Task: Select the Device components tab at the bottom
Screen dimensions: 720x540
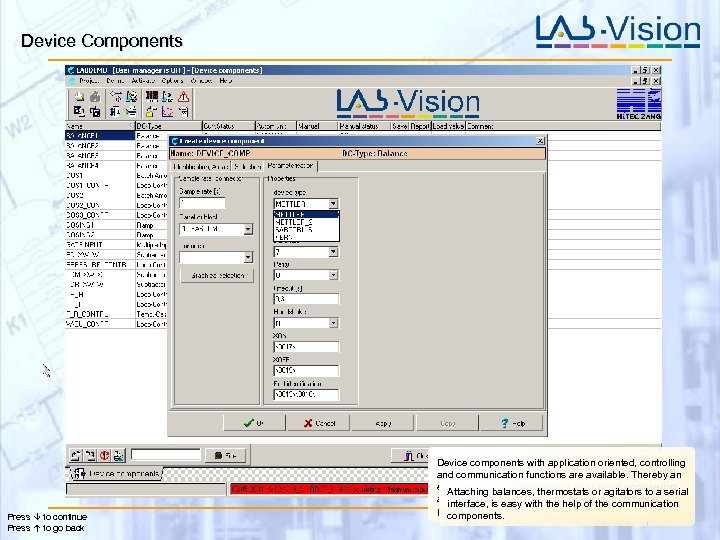Action: click(117, 473)
